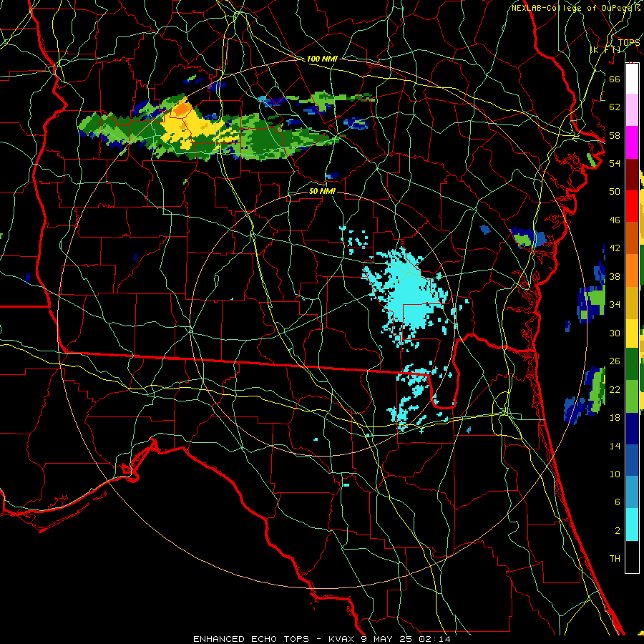
Task: Pick the magenta legend color block
Action: 632,142
